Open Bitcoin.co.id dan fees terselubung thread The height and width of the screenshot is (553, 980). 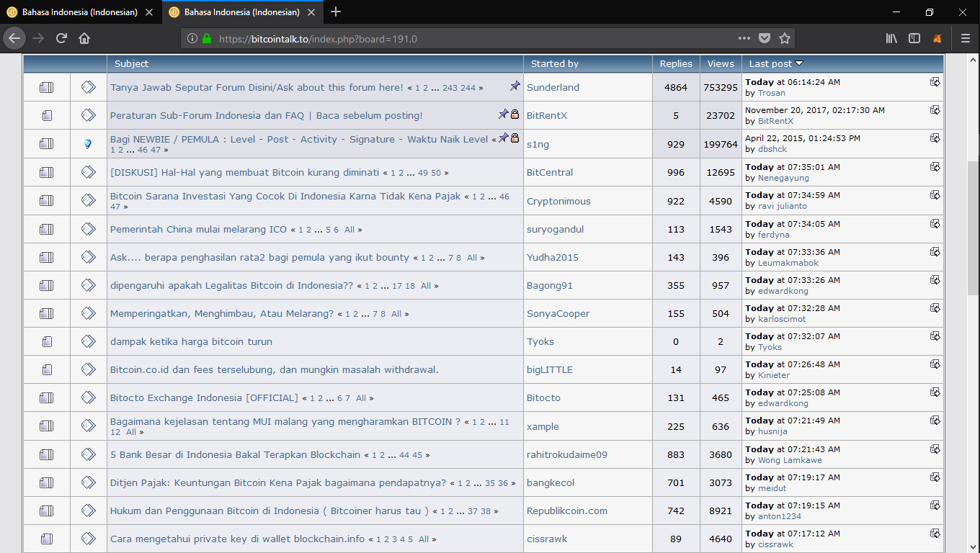[275, 369]
